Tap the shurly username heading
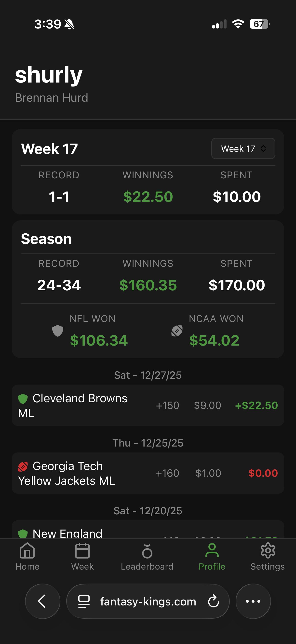Viewport: 296px width, 644px height. (49, 75)
